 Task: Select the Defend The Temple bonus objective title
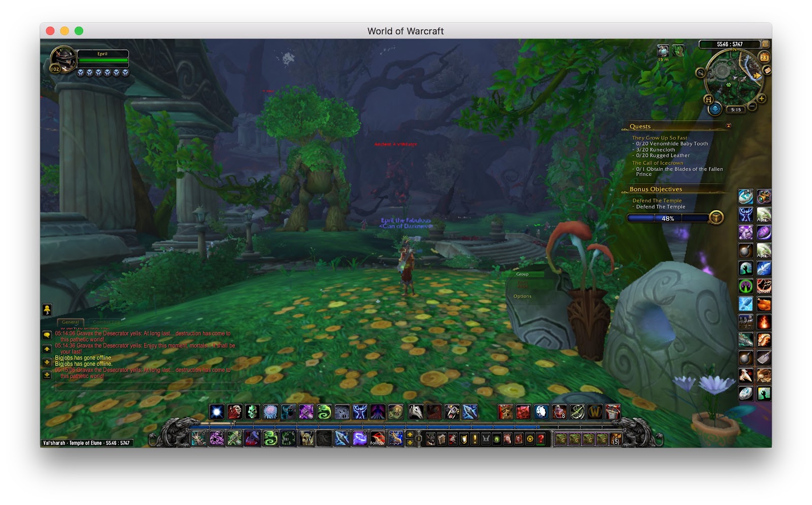coord(657,200)
